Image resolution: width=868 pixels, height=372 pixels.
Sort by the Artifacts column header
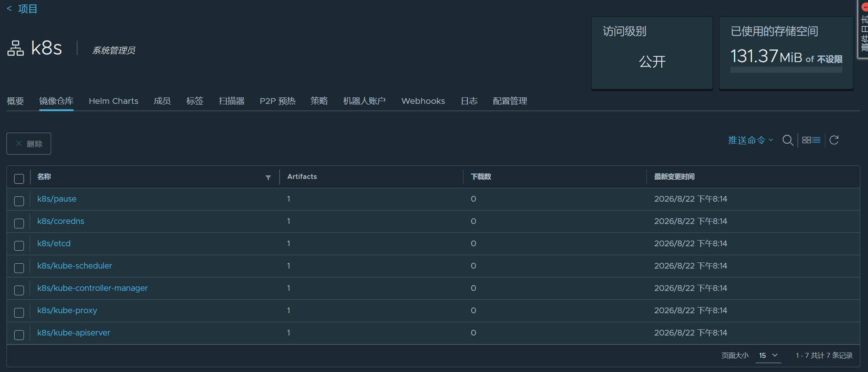pyautogui.click(x=302, y=176)
